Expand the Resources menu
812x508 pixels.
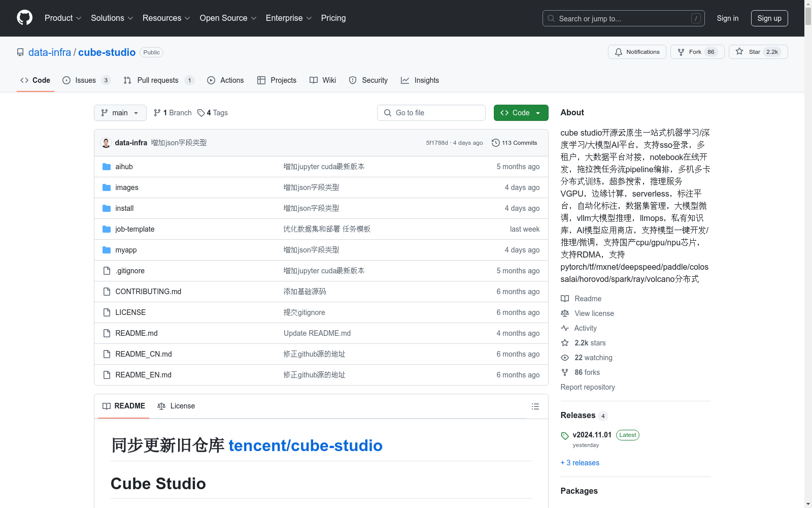(x=166, y=18)
